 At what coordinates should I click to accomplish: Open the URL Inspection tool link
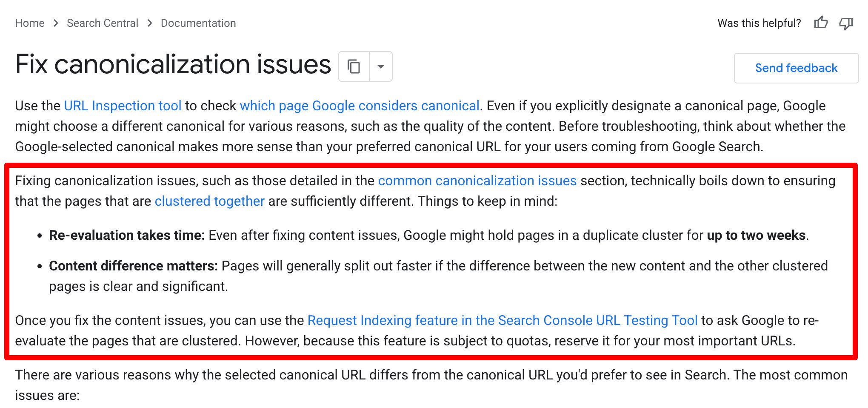coord(123,106)
